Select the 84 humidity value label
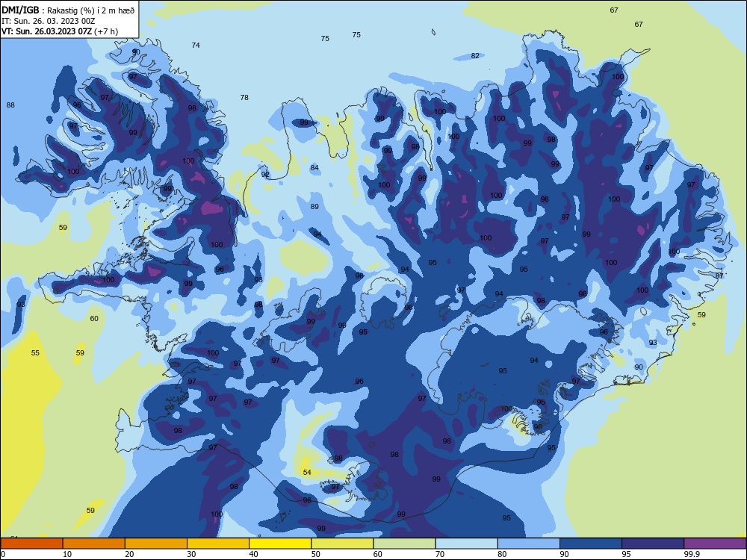Screen dimensions: 747x560 coord(314,167)
